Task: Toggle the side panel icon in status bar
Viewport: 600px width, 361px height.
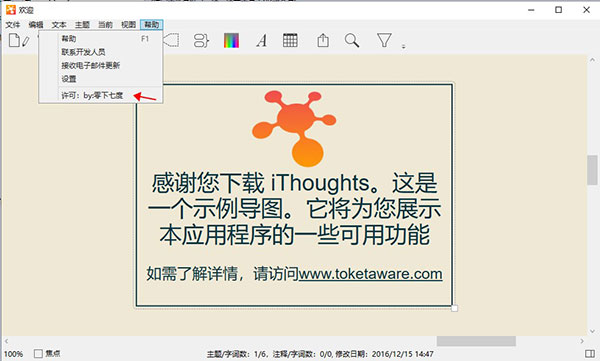Action: pyautogui.click(x=590, y=353)
